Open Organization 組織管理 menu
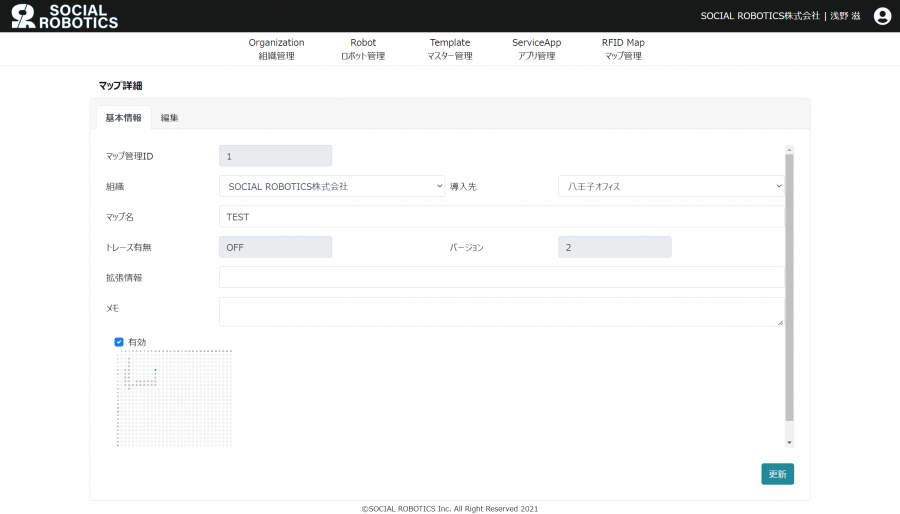The width and height of the screenshot is (900, 514). (276, 49)
